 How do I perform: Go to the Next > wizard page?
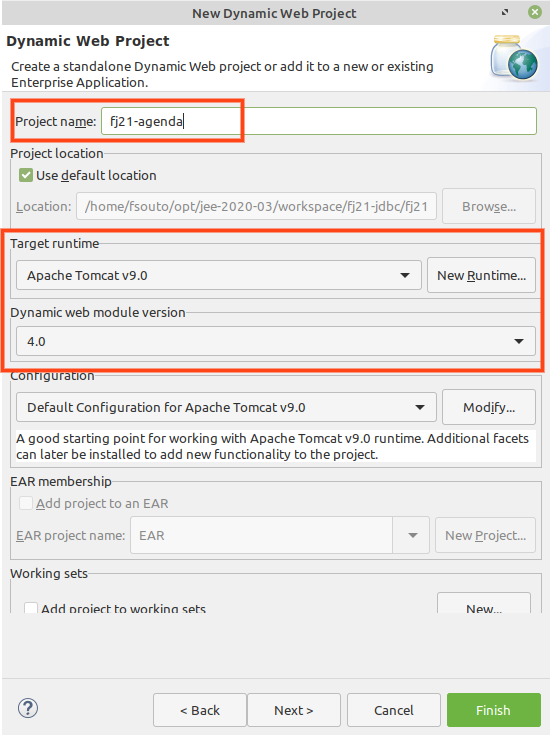tap(294, 710)
